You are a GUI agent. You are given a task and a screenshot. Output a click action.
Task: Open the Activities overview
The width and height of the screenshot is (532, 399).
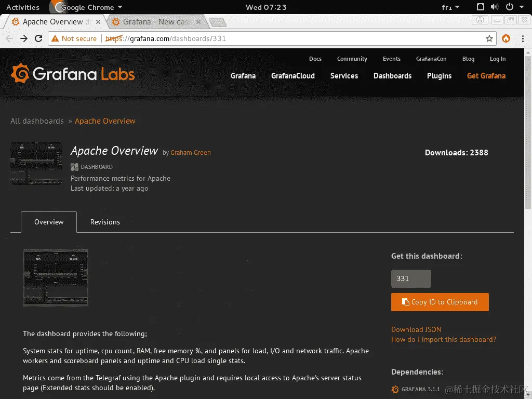[x=23, y=7]
